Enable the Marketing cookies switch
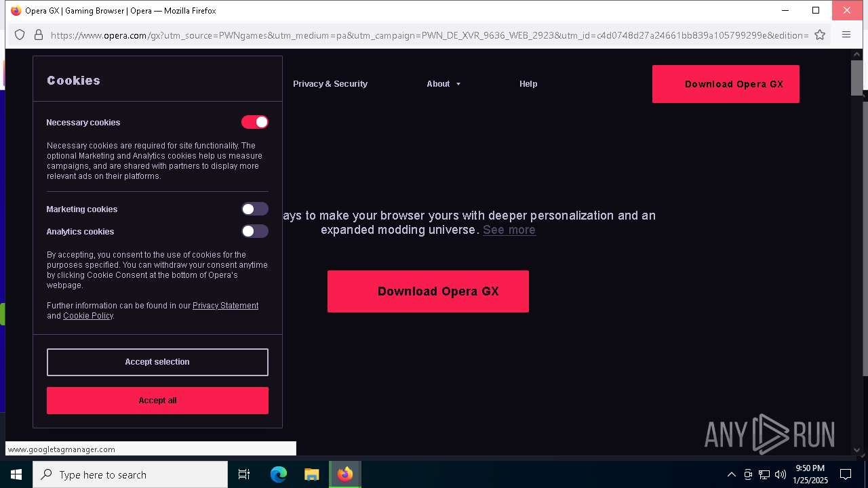Viewport: 868px width, 488px height. pos(255,209)
